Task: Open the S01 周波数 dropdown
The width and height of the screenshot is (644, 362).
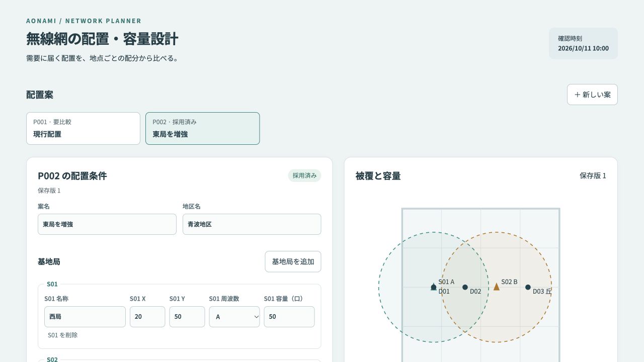Action: click(x=234, y=317)
